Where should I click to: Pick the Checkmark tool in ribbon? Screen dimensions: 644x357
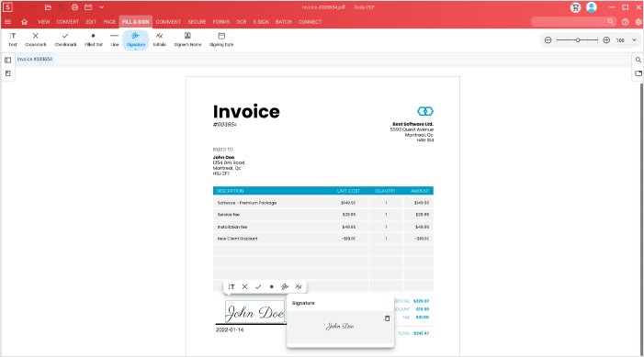65,39
